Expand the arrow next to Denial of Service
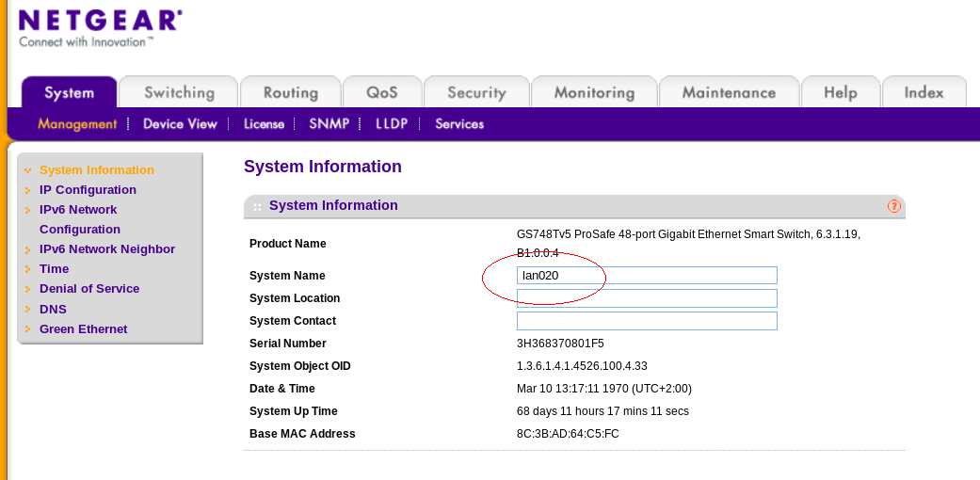980x480 pixels. click(x=27, y=289)
